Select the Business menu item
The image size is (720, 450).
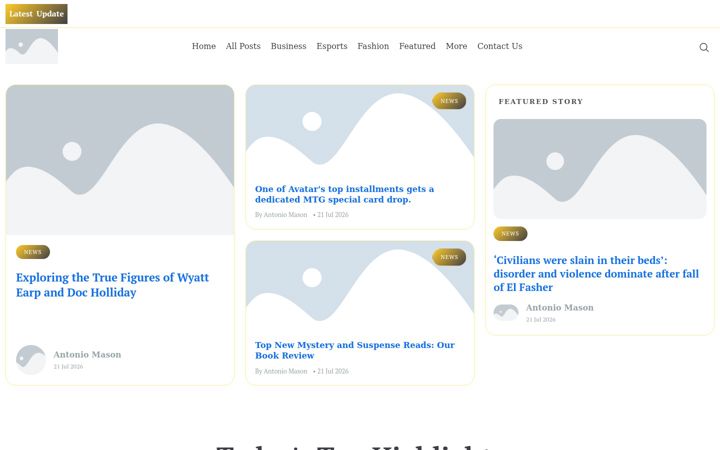tap(288, 46)
